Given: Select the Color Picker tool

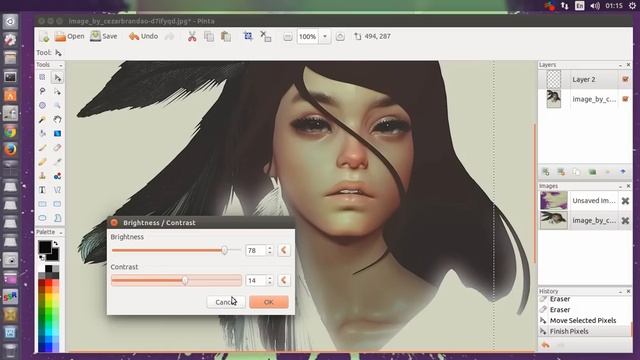Looking at the screenshot, I should pos(58,162).
